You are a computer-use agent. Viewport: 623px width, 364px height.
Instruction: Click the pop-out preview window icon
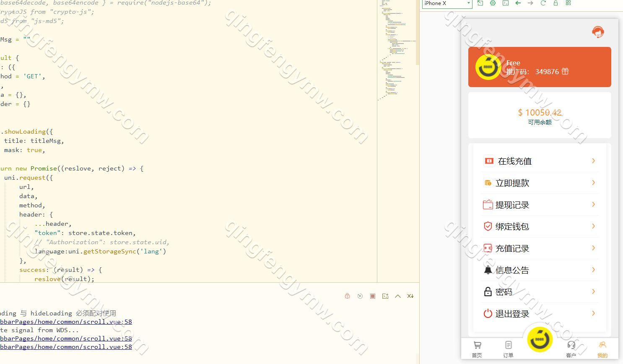480,3
